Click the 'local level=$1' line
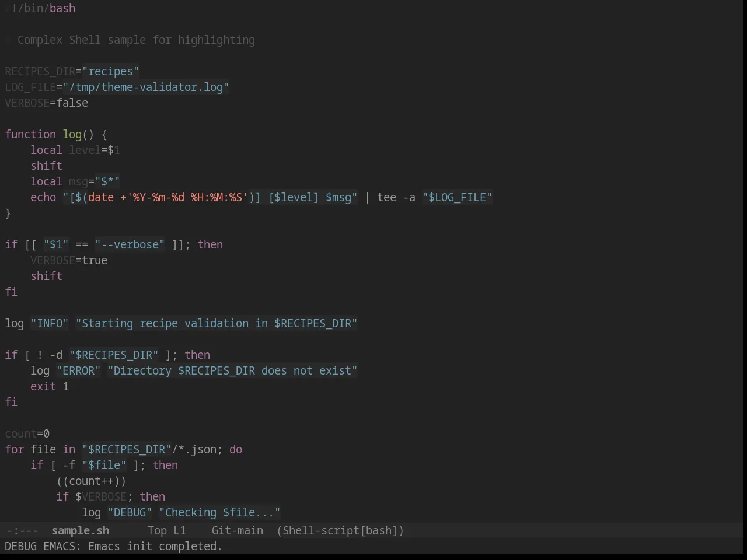Screen dimensions: 747x560 point(75,150)
